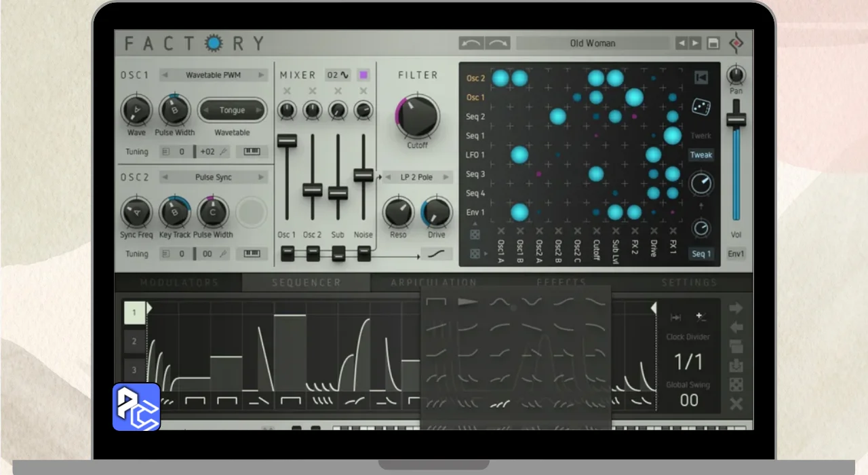The image size is (868, 475).
Task: Select next OSC 1 type after Wavetable PWM
Action: coord(261,75)
